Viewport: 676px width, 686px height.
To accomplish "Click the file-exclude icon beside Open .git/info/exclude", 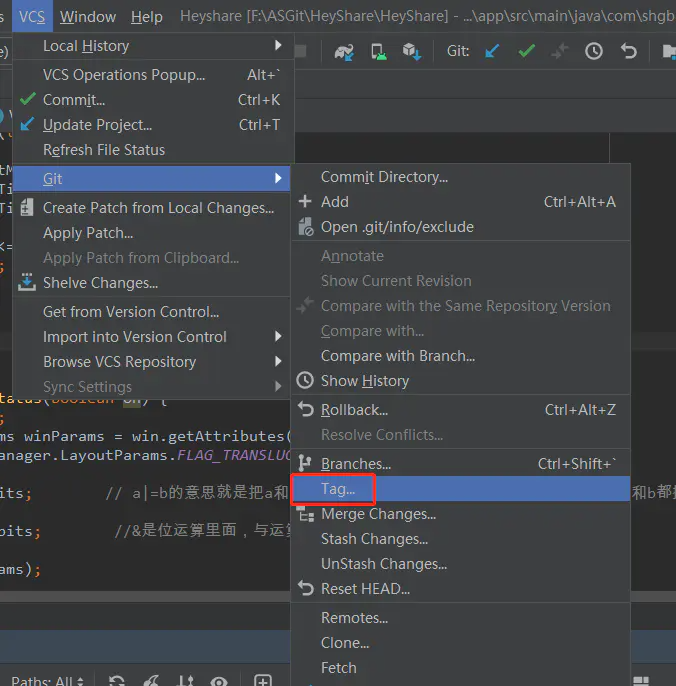I will pos(306,227).
